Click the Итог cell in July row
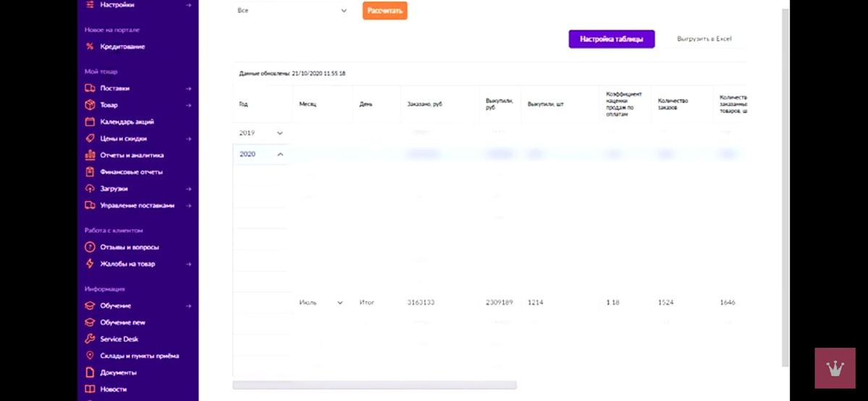868x401 pixels. [367, 303]
